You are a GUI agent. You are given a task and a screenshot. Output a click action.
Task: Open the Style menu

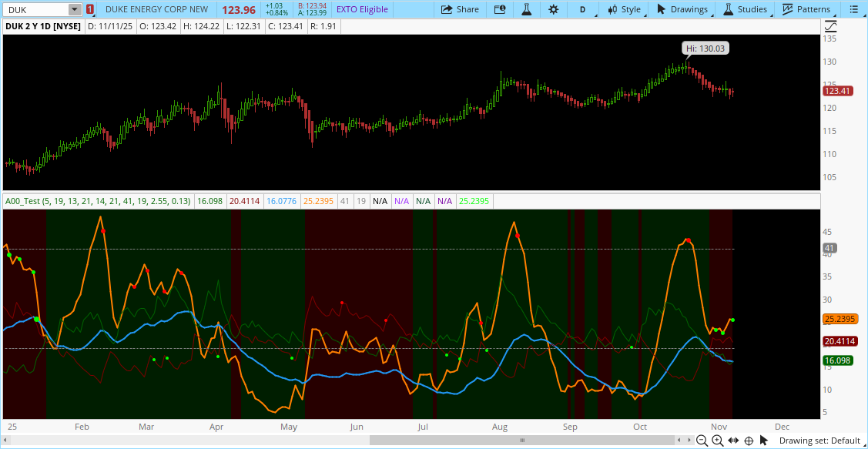click(x=624, y=9)
